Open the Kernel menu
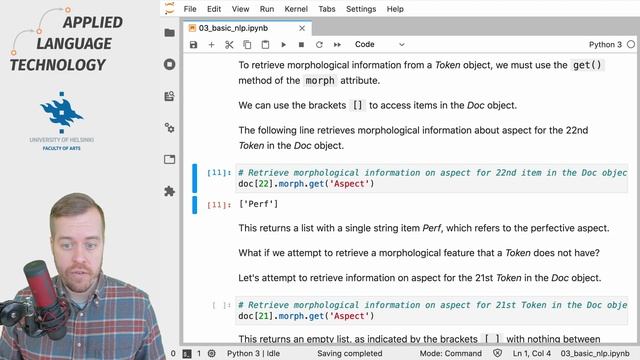The width and height of the screenshot is (640, 360). pyautogui.click(x=296, y=9)
